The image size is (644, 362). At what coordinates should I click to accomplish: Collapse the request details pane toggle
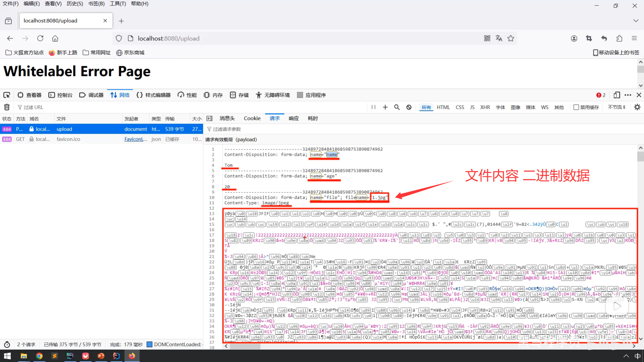pyautogui.click(x=210, y=119)
